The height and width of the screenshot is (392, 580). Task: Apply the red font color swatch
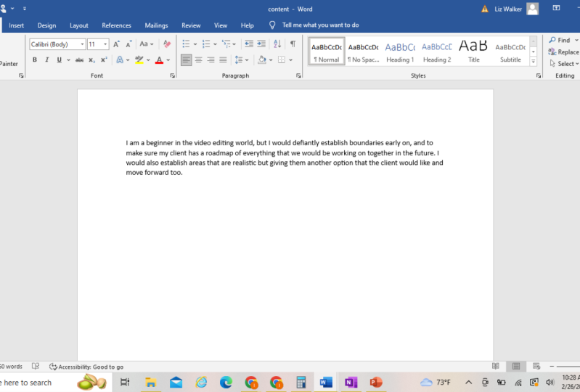coord(159,60)
